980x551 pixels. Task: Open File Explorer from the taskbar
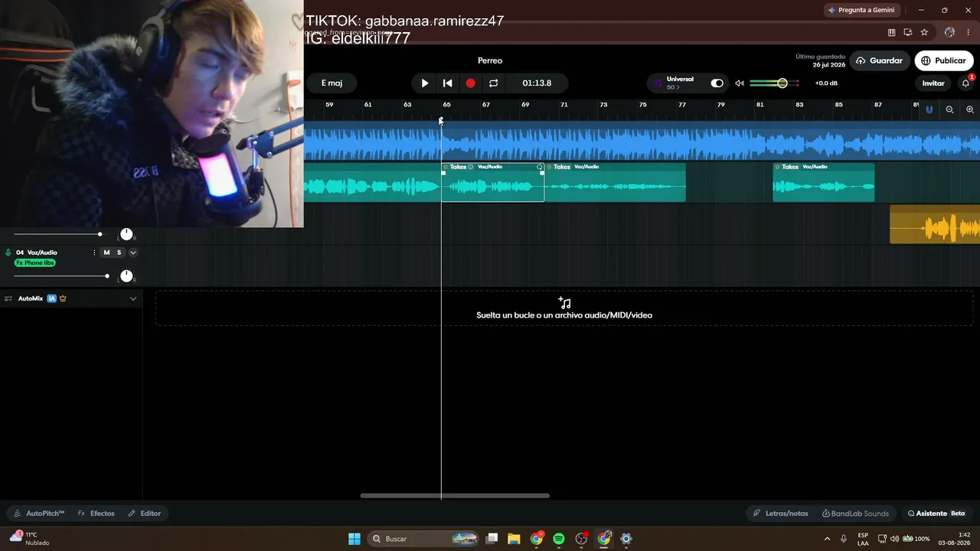click(514, 539)
